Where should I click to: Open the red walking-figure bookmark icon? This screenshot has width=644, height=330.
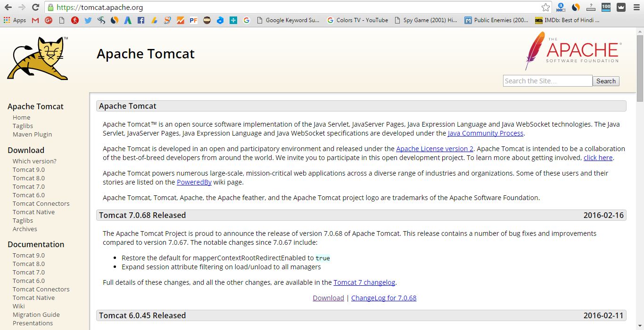pyautogui.click(x=75, y=20)
